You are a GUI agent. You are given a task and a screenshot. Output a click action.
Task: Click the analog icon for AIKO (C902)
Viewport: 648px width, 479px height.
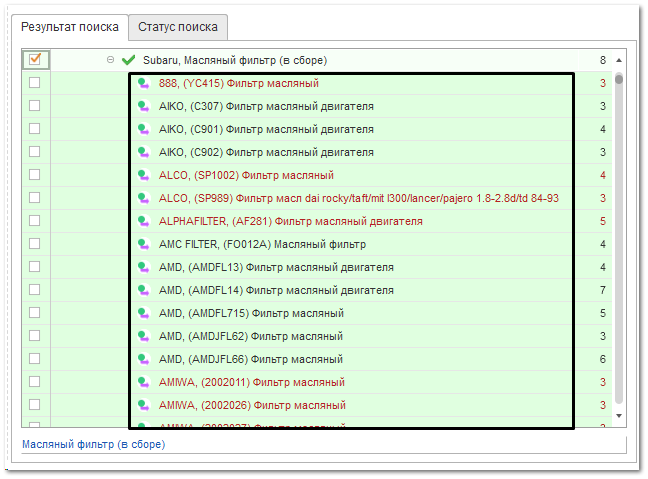coord(143,152)
